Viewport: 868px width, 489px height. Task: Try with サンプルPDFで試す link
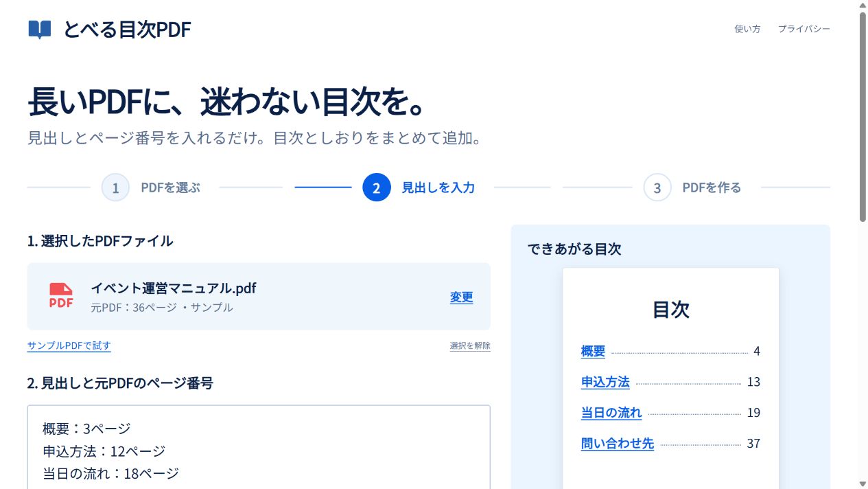69,345
